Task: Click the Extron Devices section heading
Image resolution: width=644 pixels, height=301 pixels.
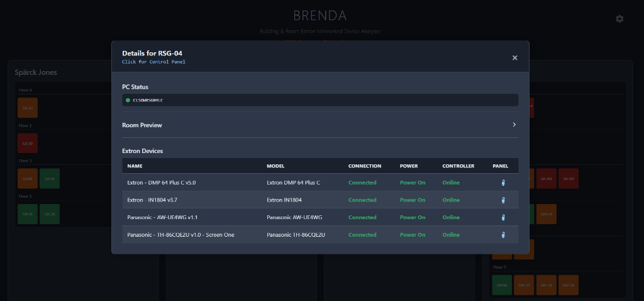Action: coord(143,151)
